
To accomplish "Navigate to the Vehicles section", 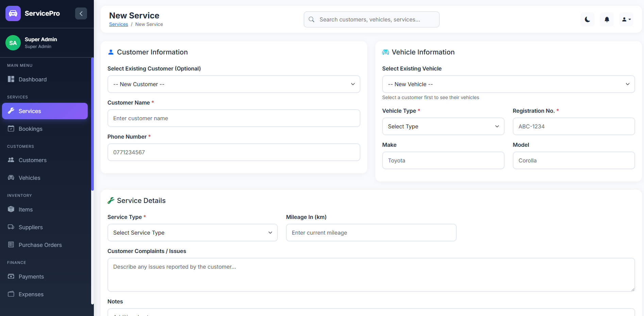I will (30, 178).
